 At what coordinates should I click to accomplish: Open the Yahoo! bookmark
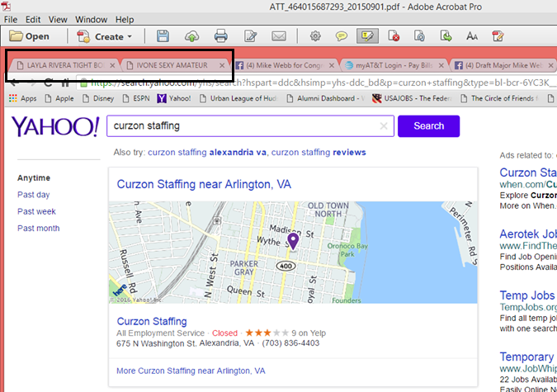(x=174, y=98)
